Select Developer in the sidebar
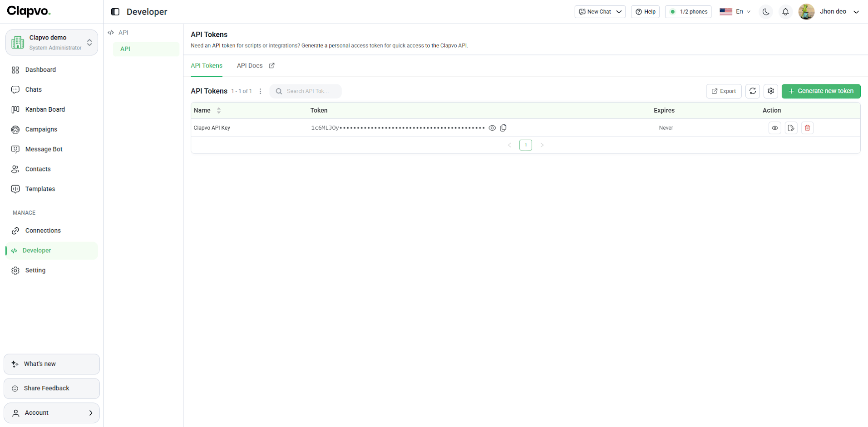 pos(52,250)
